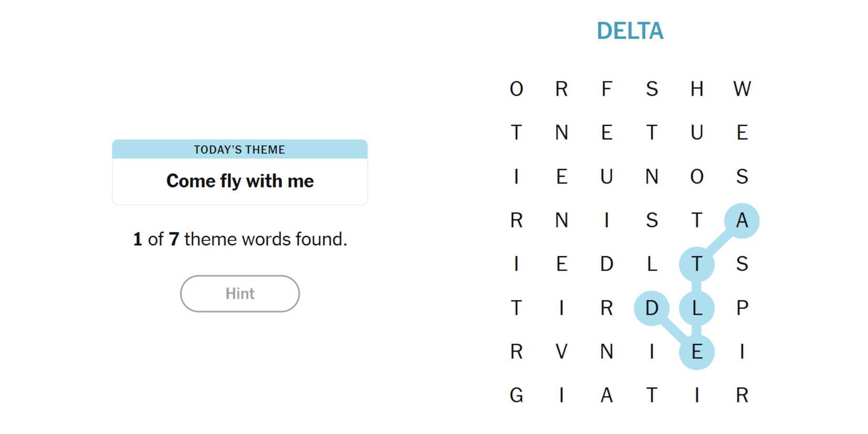The height and width of the screenshot is (434, 868).
Task: Click the highlighted letter A
Action: tap(742, 220)
